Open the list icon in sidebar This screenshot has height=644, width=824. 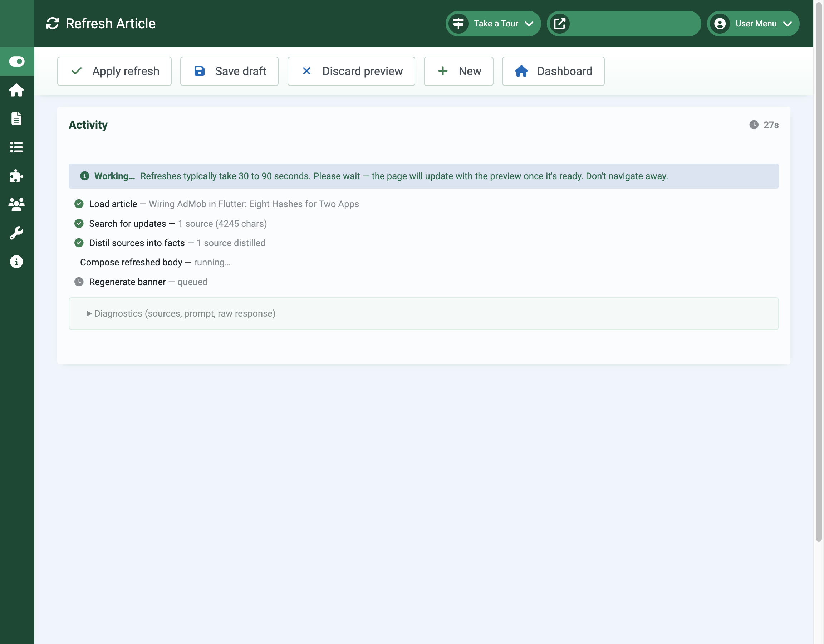click(x=16, y=147)
